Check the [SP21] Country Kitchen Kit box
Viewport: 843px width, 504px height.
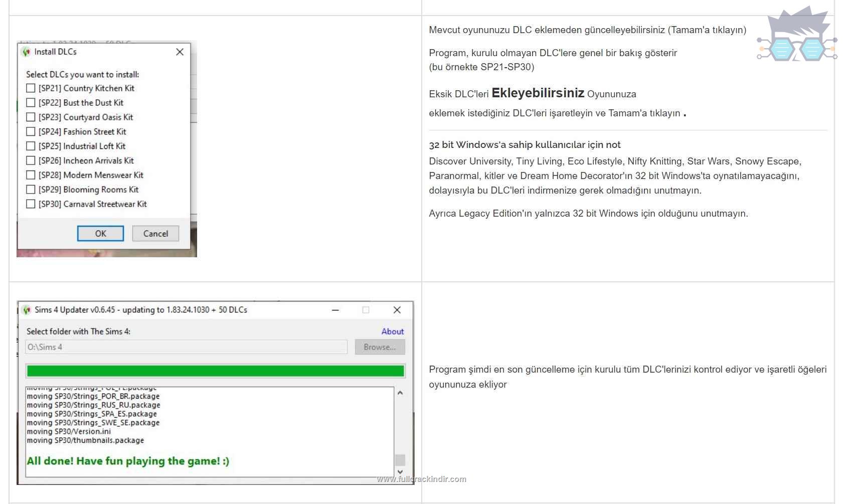[x=31, y=88]
